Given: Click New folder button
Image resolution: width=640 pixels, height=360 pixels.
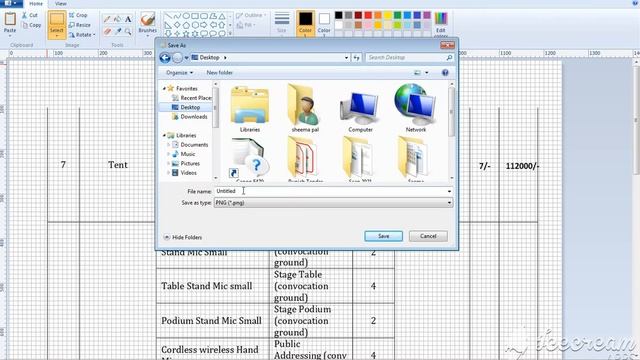Looking at the screenshot, I should tap(219, 73).
